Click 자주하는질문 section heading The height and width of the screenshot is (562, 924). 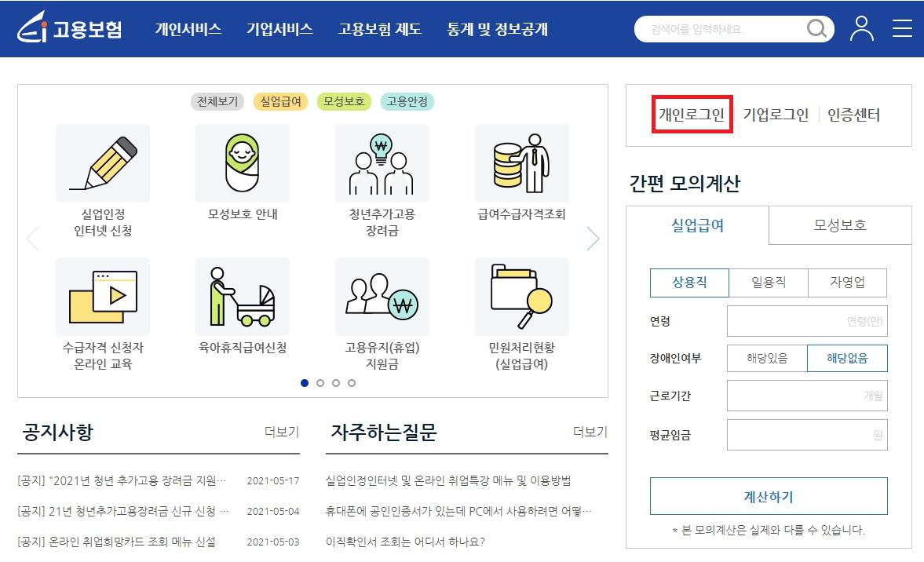384,432
